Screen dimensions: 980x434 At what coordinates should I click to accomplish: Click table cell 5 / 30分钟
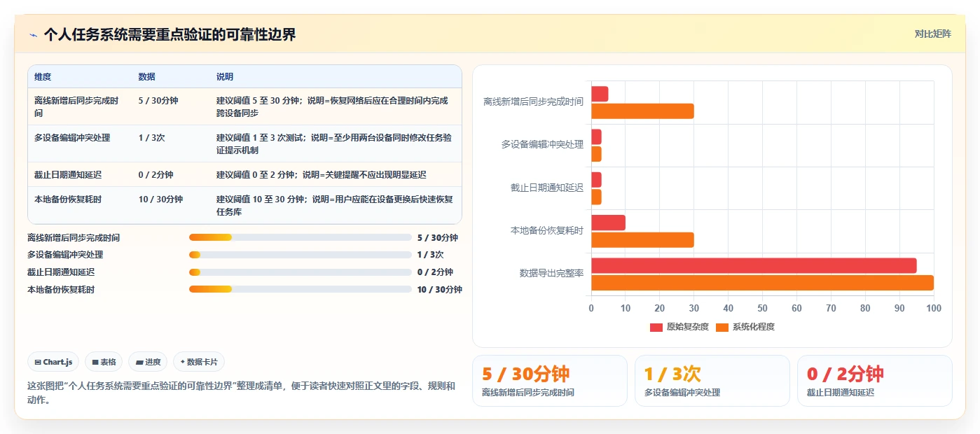click(x=158, y=101)
